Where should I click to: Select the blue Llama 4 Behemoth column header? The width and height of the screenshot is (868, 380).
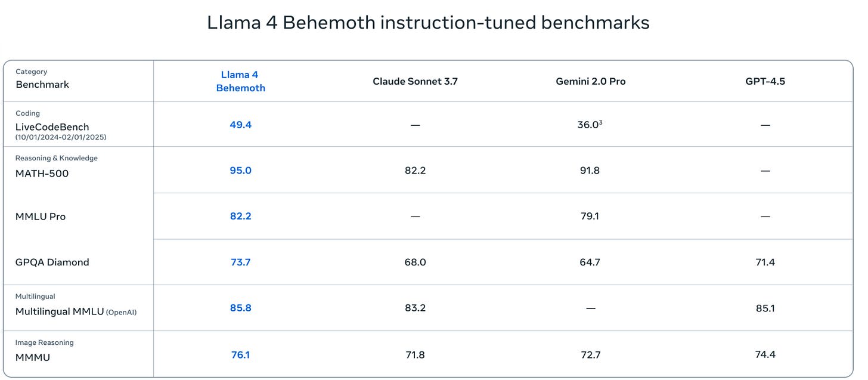(240, 81)
